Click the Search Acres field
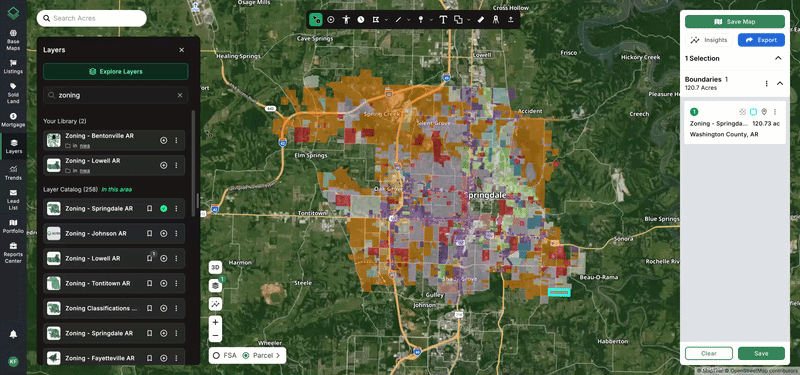800x375 pixels. tap(92, 18)
